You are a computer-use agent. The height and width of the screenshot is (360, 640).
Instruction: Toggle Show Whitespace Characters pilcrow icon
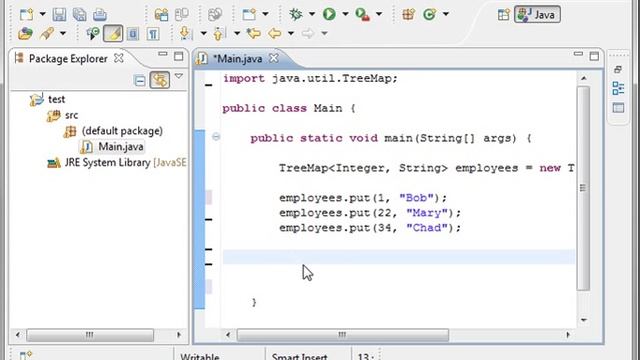153,34
